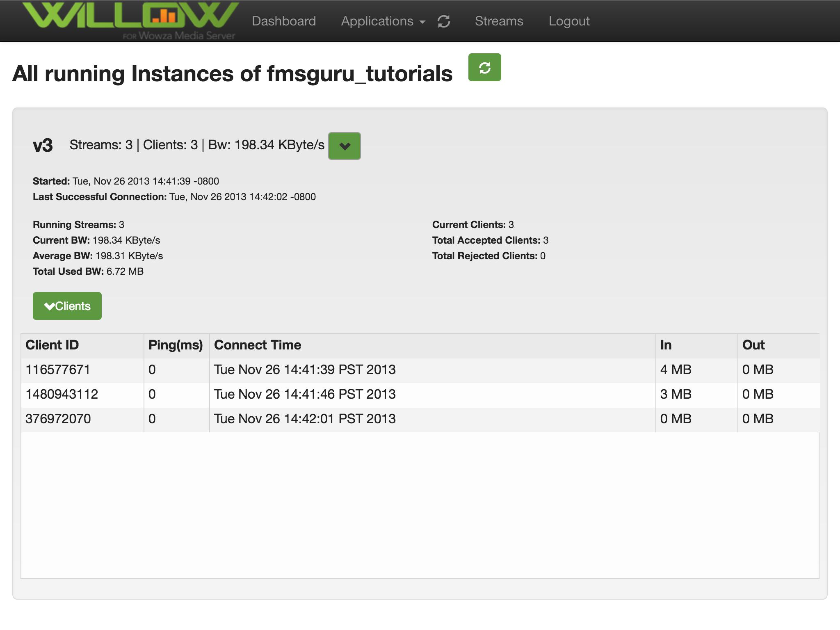The width and height of the screenshot is (840, 630).
Task: Click the v3 instance name heading
Action: [x=43, y=146]
